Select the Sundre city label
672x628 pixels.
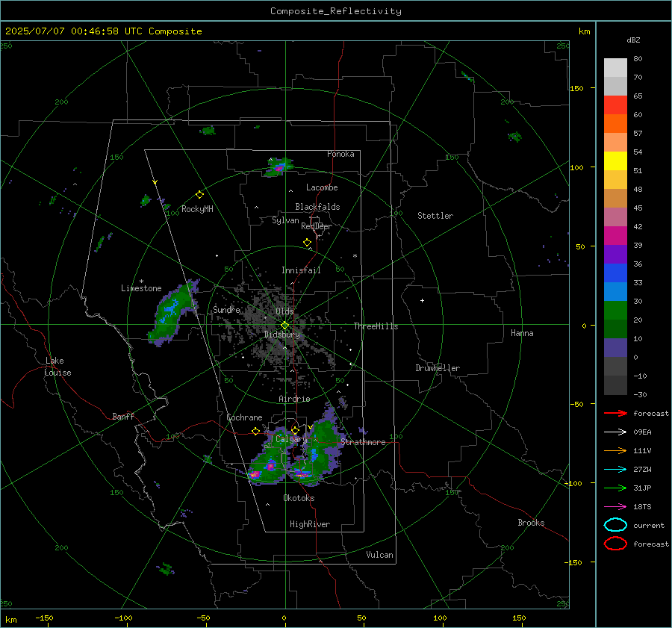pyautogui.click(x=226, y=309)
